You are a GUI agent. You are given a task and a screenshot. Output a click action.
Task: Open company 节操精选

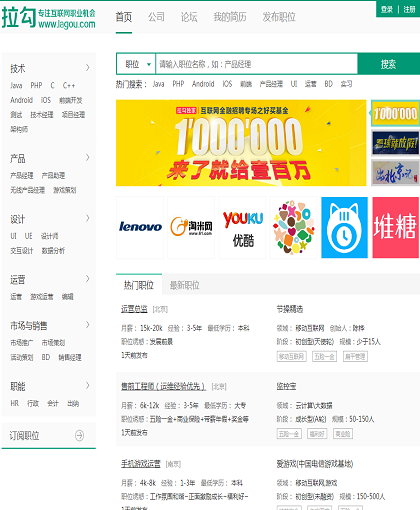tap(290, 309)
